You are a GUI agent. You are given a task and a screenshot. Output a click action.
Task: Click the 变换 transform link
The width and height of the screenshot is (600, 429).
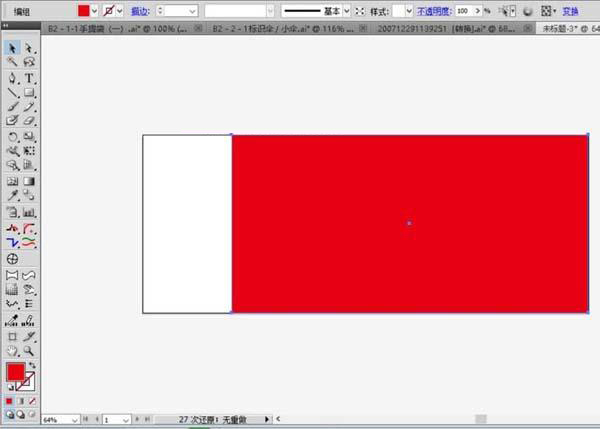click(x=570, y=11)
